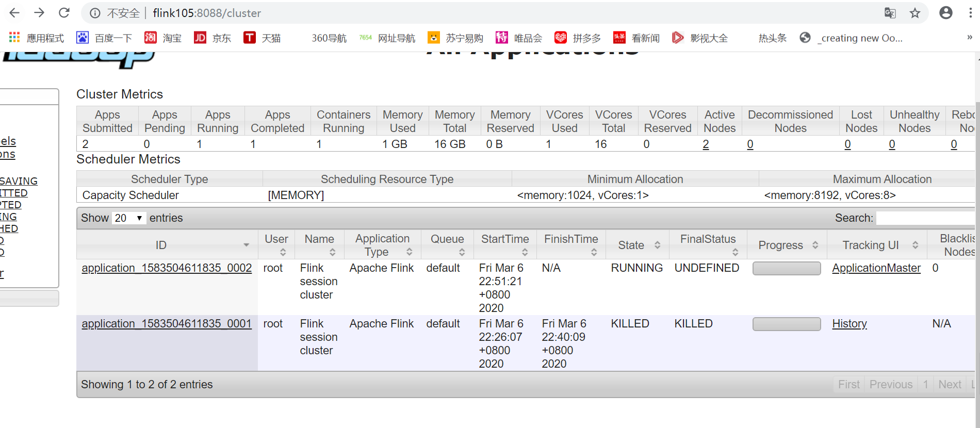Go forward to the next page
This screenshot has width=980, height=428.
coord(39,13)
